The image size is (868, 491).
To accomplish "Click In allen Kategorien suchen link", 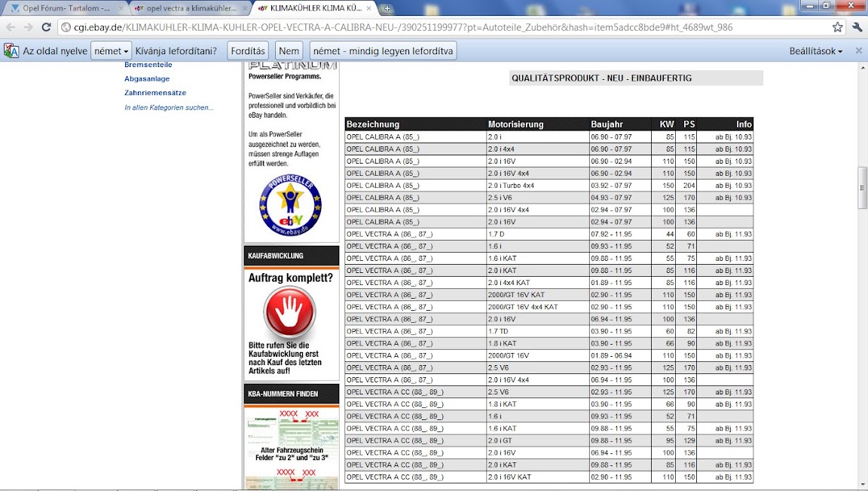I will (169, 108).
